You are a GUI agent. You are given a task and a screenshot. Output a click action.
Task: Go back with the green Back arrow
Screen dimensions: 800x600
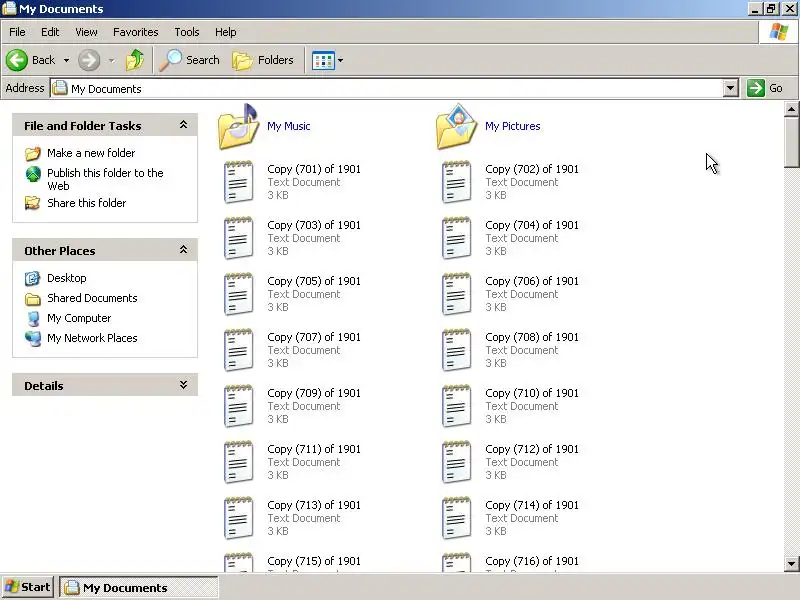click(17, 60)
